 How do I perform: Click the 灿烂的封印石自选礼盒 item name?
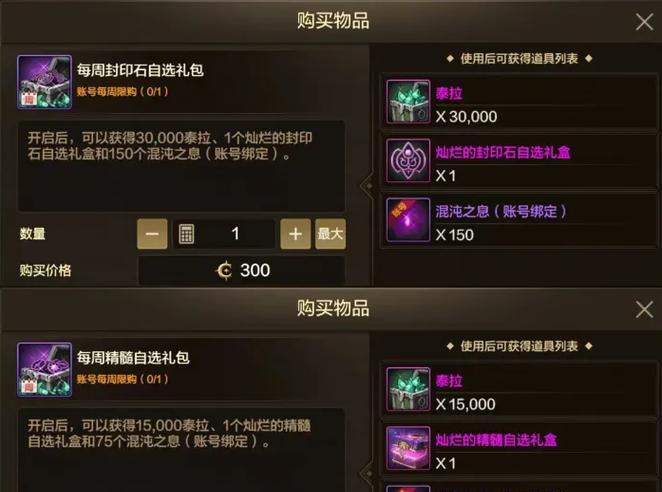[x=503, y=152]
